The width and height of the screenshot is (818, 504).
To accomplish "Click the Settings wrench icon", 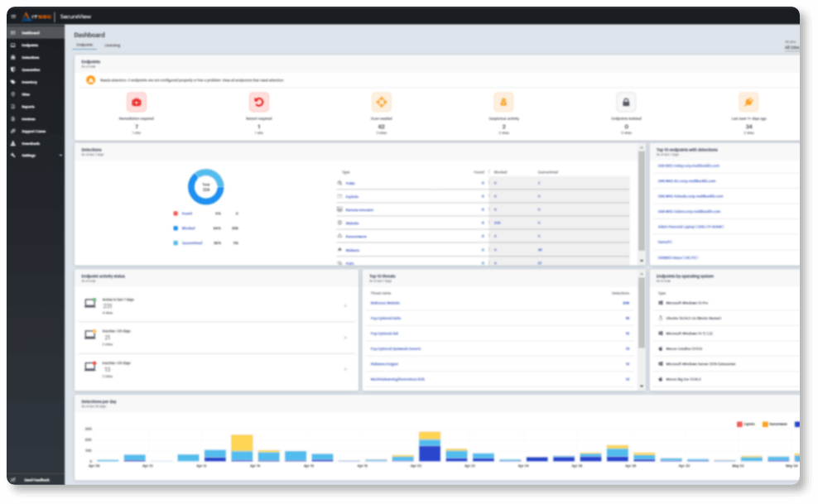I will coord(13,156).
